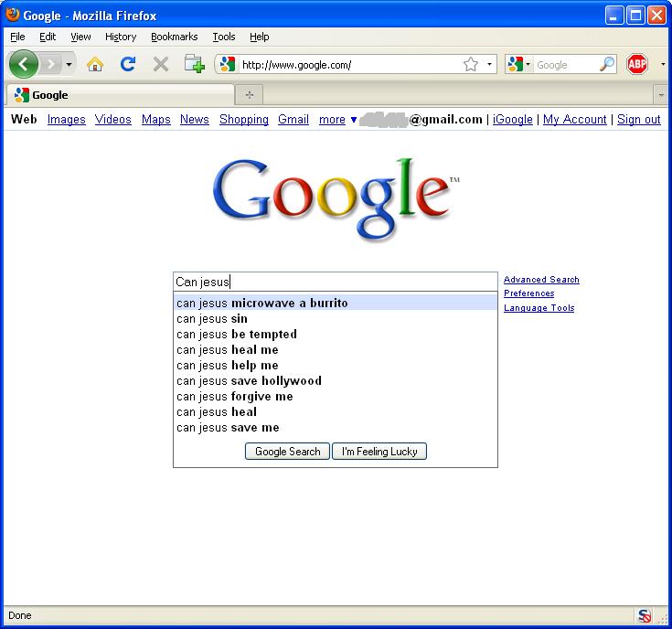
Task: Open the Help menu
Action: tap(260, 37)
